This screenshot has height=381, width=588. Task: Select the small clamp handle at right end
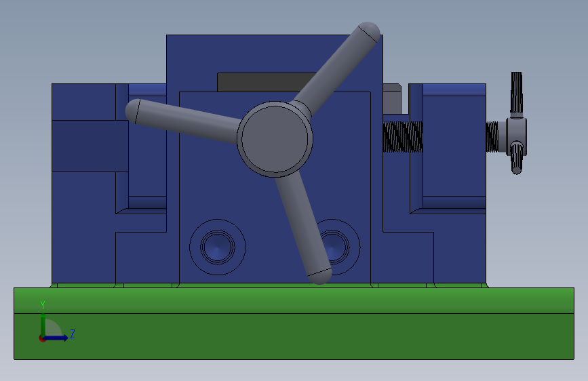tap(516, 123)
